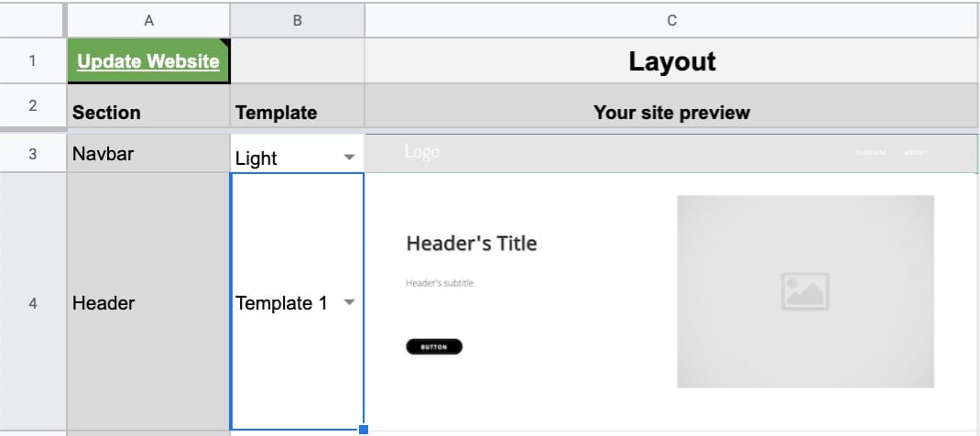980x436 pixels.
Task: Select the row 3 header
Action: 33,154
